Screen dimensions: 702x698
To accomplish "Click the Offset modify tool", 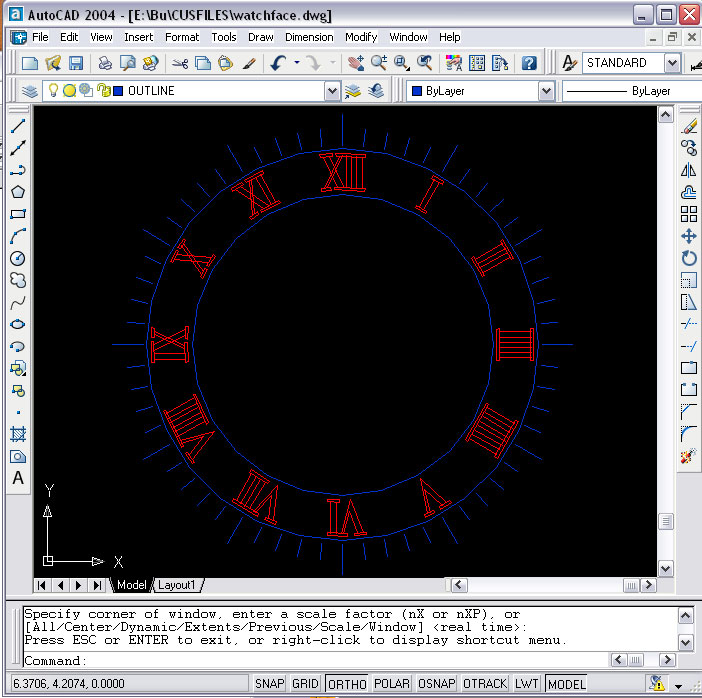I will point(689,192).
